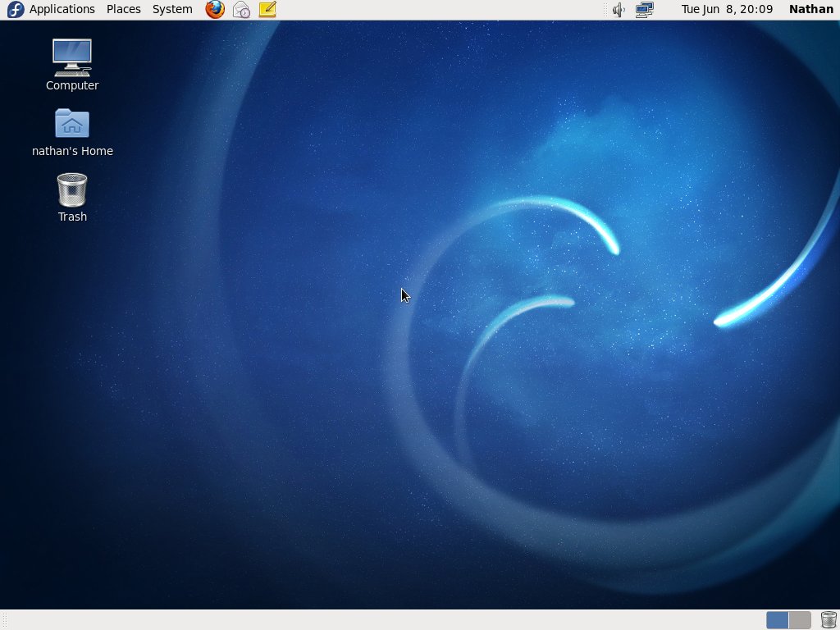Click the window list handle in the bottom panel

[4, 620]
